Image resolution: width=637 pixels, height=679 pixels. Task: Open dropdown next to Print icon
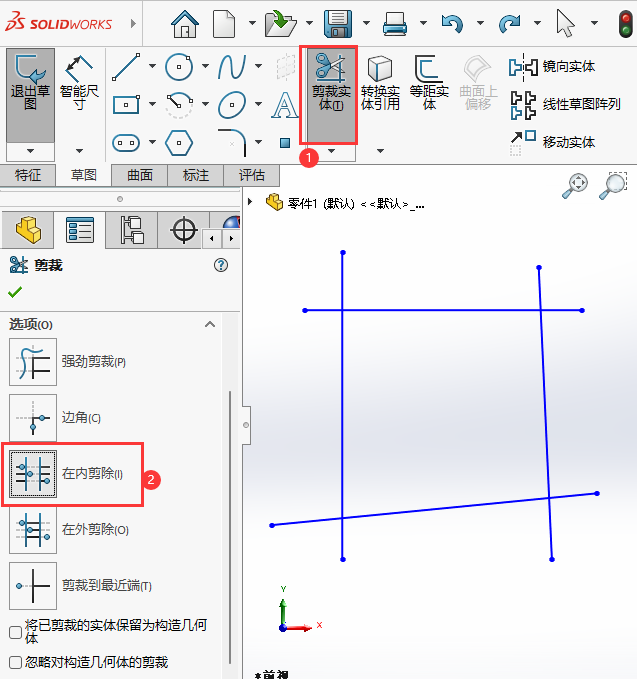pos(424,23)
